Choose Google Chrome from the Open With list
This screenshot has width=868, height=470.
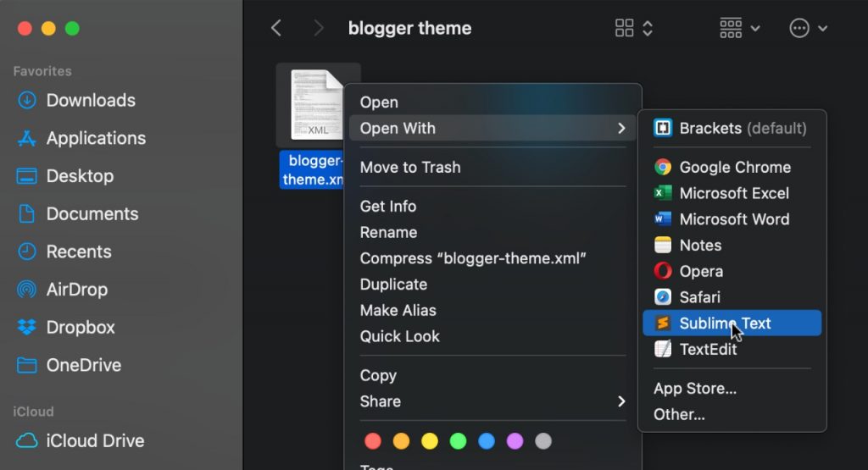pyautogui.click(x=734, y=168)
